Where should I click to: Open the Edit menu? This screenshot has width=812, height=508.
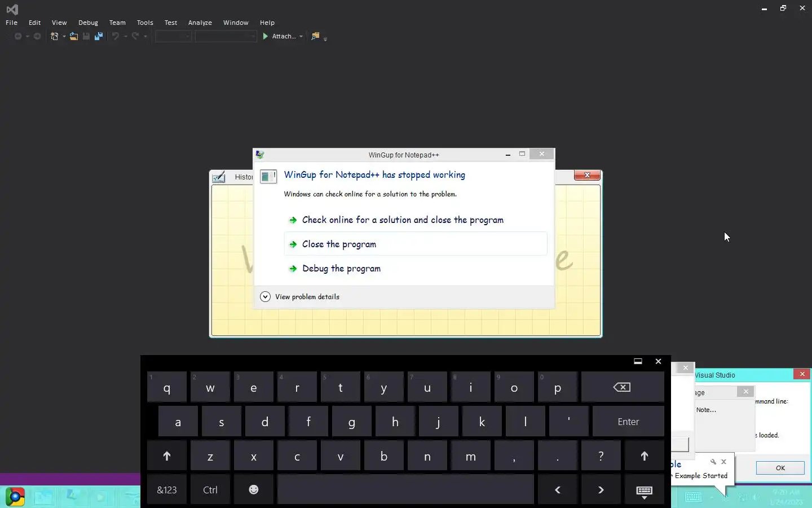tap(35, 23)
